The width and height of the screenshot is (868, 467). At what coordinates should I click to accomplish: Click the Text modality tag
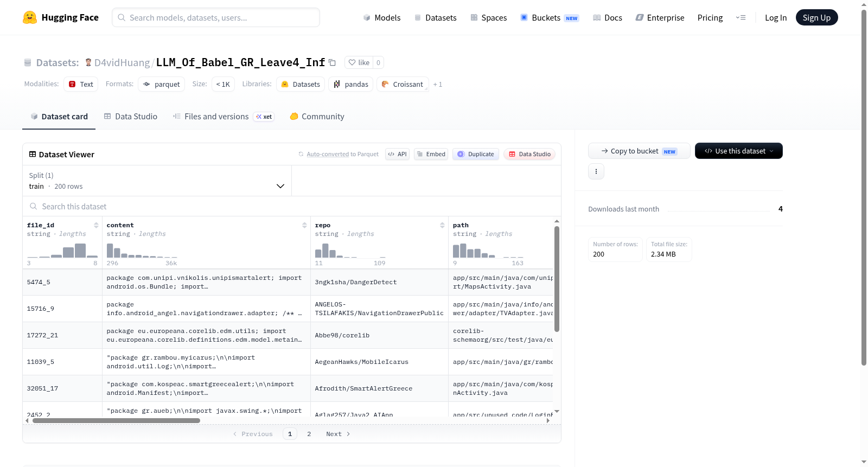(81, 84)
